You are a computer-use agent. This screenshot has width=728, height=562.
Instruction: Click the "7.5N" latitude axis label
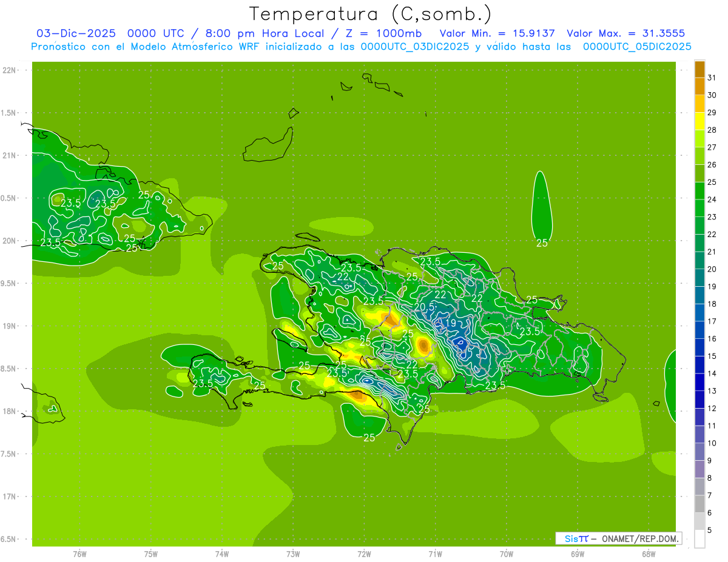(7, 454)
